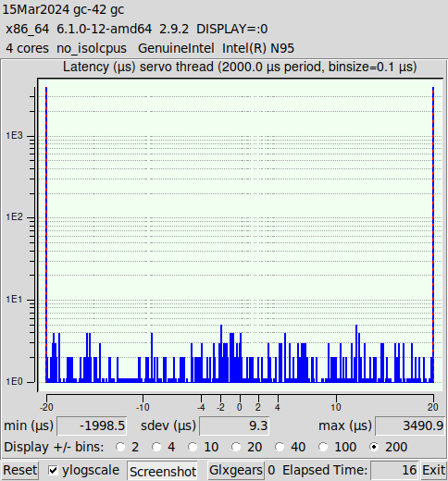Choose 10 display bins
The width and height of the screenshot is (448, 481).
pos(193,447)
